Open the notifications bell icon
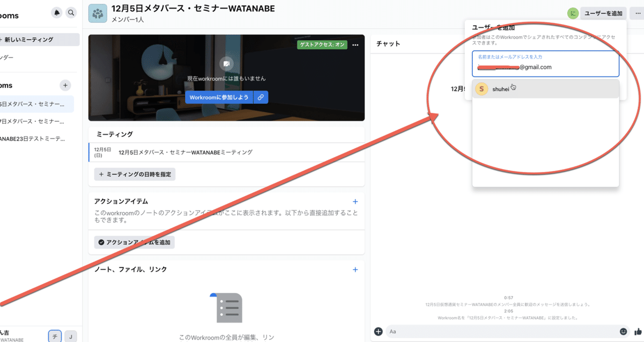The image size is (644, 342). (x=57, y=12)
